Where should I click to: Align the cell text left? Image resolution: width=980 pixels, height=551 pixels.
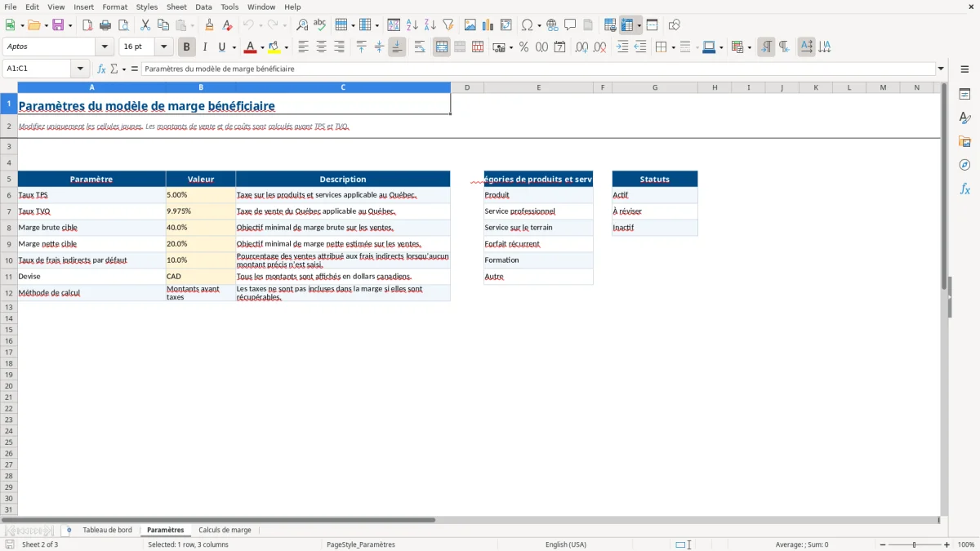click(x=304, y=47)
